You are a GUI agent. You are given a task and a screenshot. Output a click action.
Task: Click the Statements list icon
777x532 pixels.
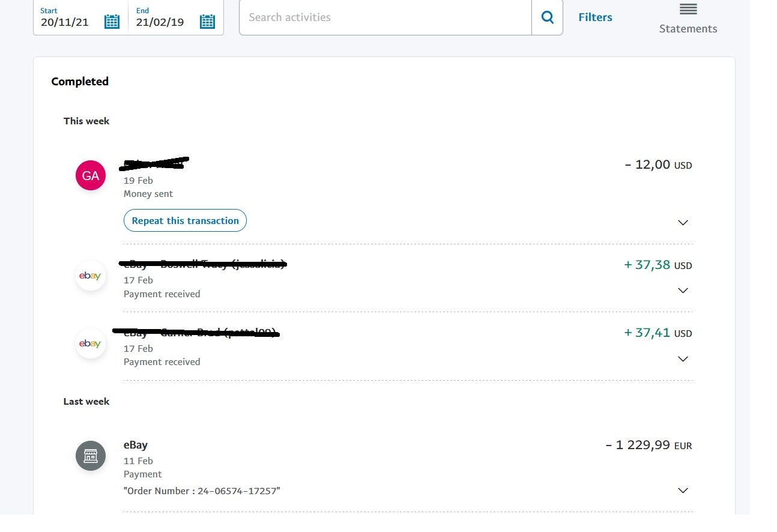(688, 10)
